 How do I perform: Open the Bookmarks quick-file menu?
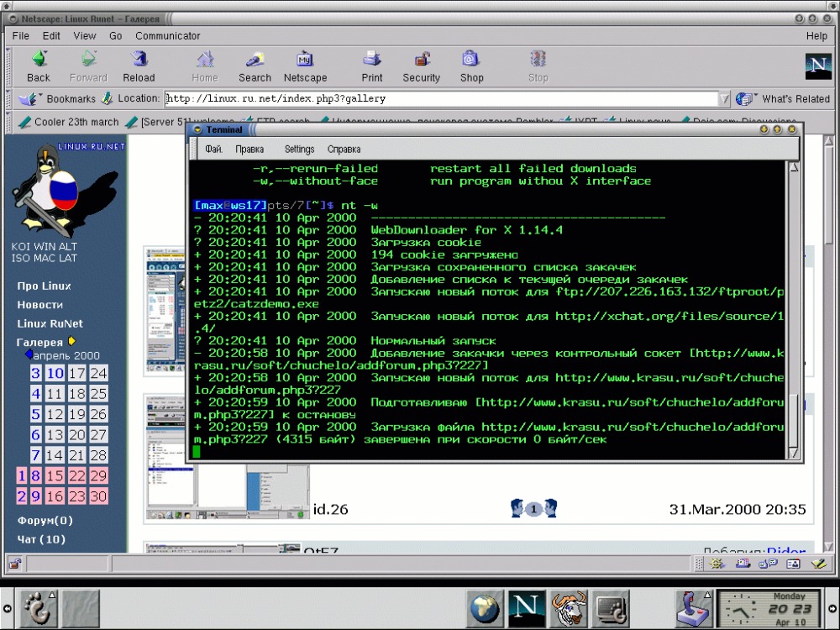click(57, 98)
